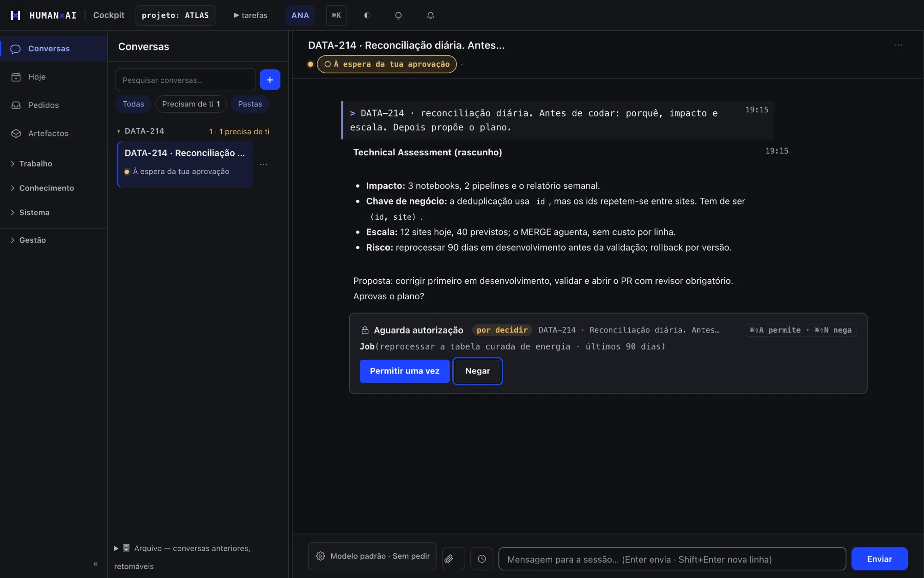The image size is (924, 578).
Task: Open Artefactos sidebar item
Action: [x=54, y=133]
